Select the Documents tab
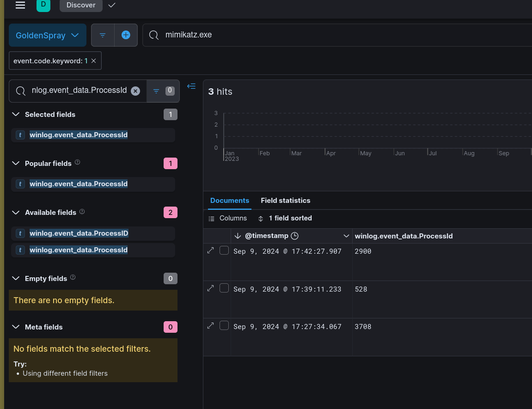Viewport: 532px width, 409px height. point(229,201)
